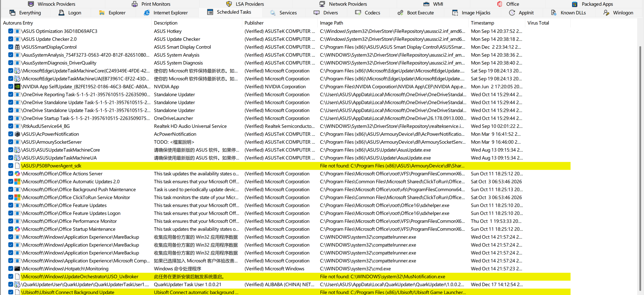
Task: Click the NVIDIA App SelfUpdate entry icon
Action: point(17,87)
